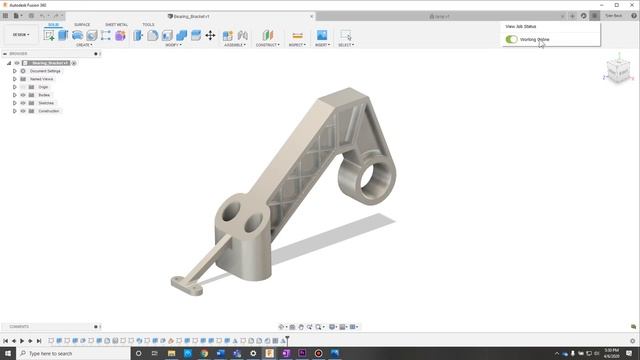Open the Data Panel grid icon
The width and height of the screenshot is (640, 360).
click(x=5, y=16)
